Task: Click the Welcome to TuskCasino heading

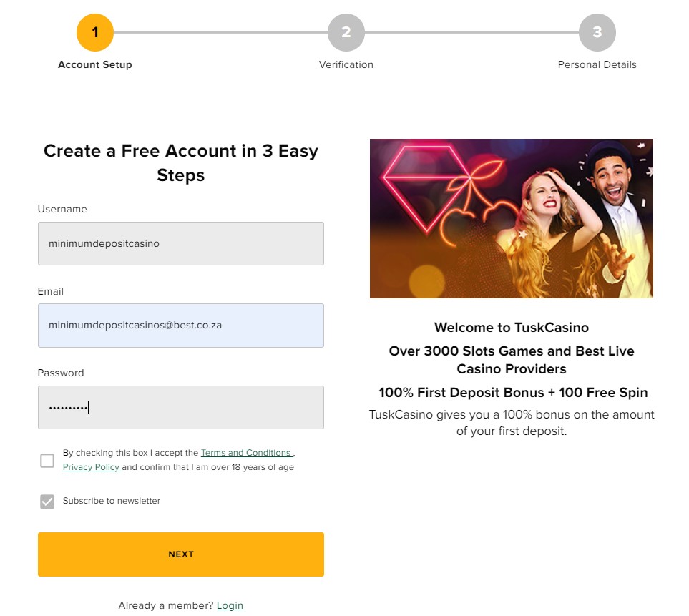Action: point(512,328)
